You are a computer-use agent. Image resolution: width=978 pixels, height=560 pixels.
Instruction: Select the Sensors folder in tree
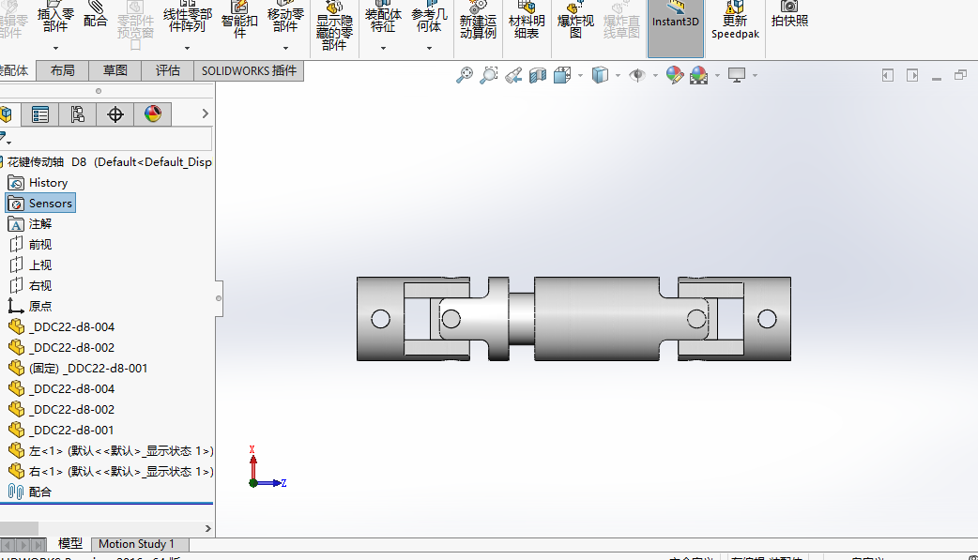pos(40,204)
